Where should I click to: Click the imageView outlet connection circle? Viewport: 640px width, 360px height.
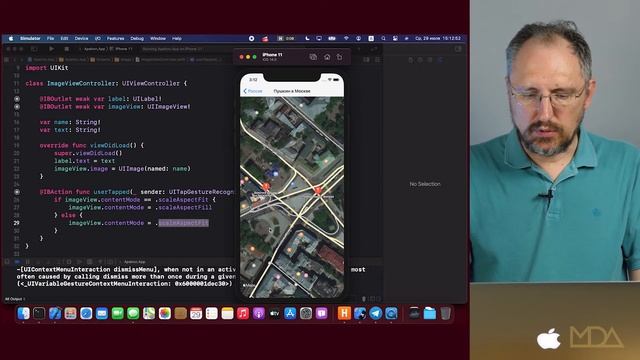pos(17,107)
